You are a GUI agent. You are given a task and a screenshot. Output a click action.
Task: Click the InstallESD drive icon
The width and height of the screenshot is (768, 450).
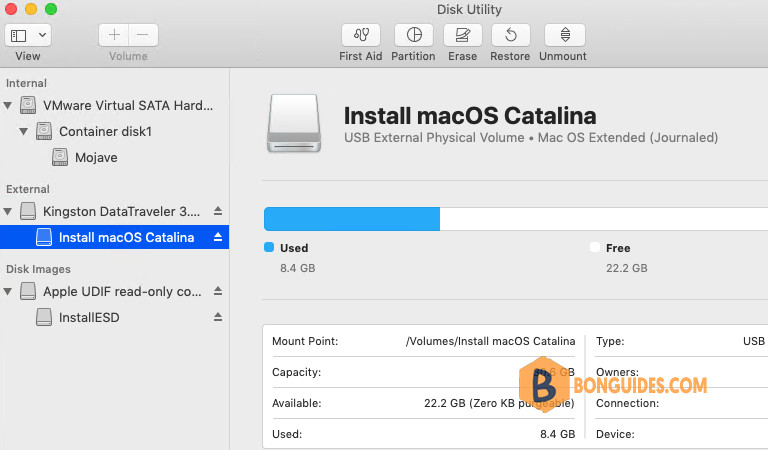point(44,317)
